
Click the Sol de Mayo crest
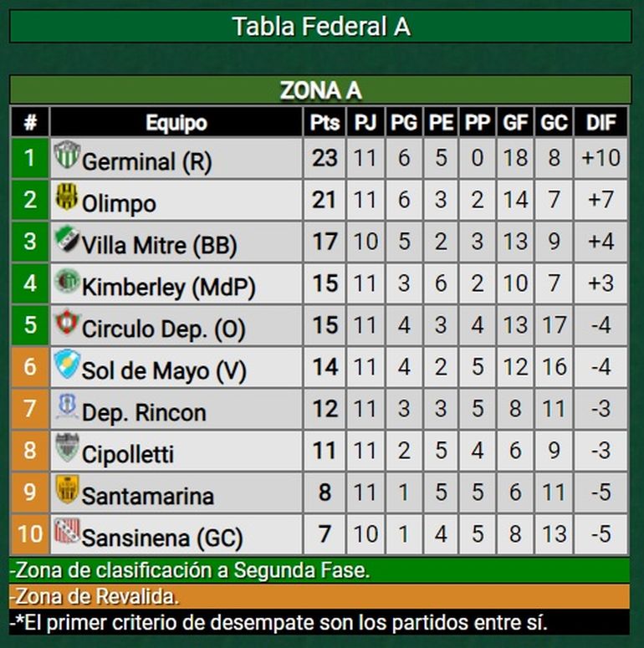pos(66,365)
